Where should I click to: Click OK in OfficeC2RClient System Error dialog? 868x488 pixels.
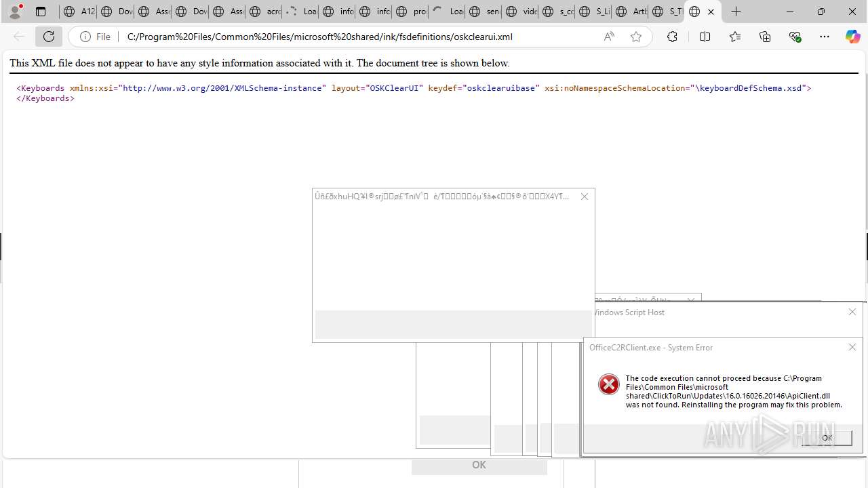(827, 438)
